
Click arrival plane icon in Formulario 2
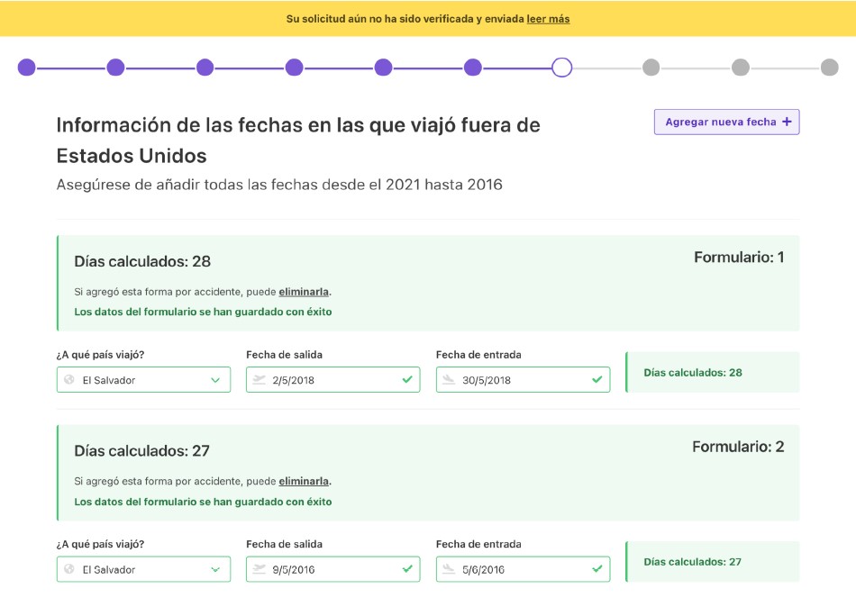click(x=449, y=569)
